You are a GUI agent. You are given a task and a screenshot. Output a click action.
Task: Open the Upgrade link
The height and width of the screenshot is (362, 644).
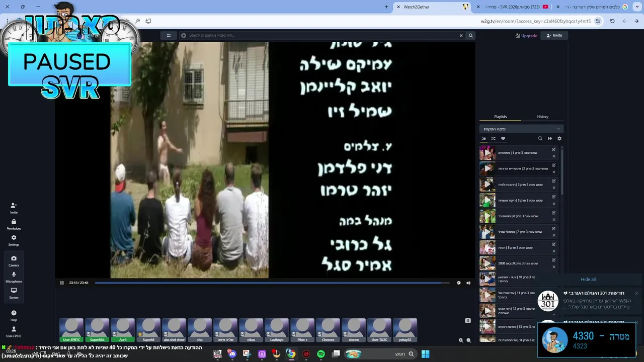(x=526, y=36)
